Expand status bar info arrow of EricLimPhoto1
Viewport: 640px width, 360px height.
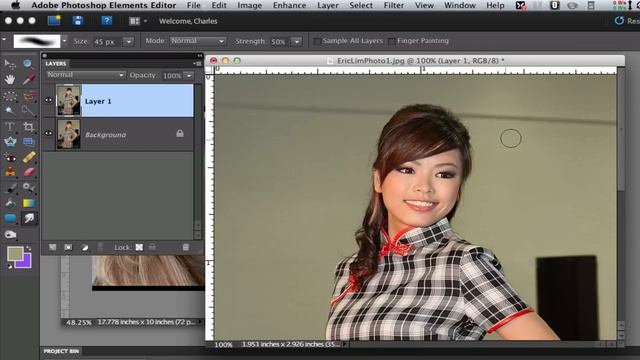pos(345,344)
